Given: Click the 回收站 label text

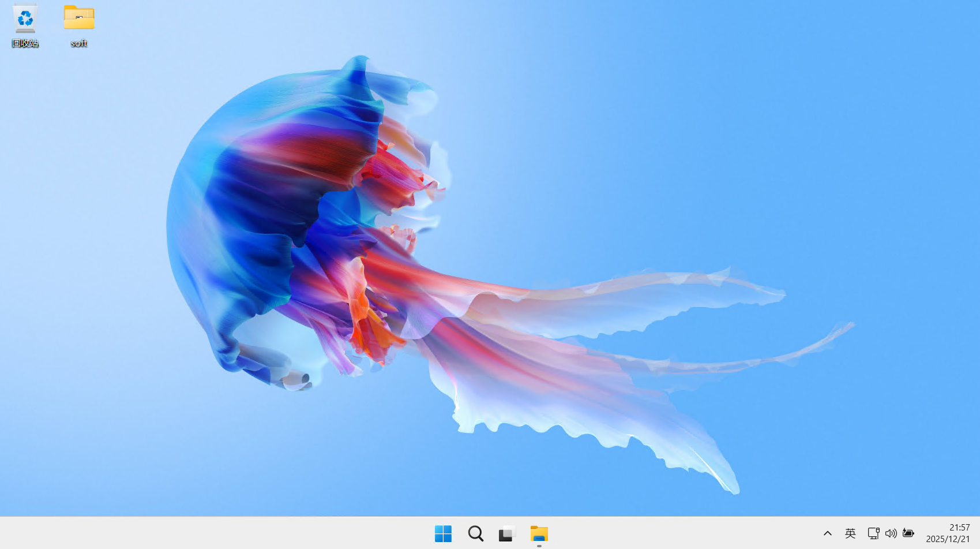Looking at the screenshot, I should (x=25, y=43).
